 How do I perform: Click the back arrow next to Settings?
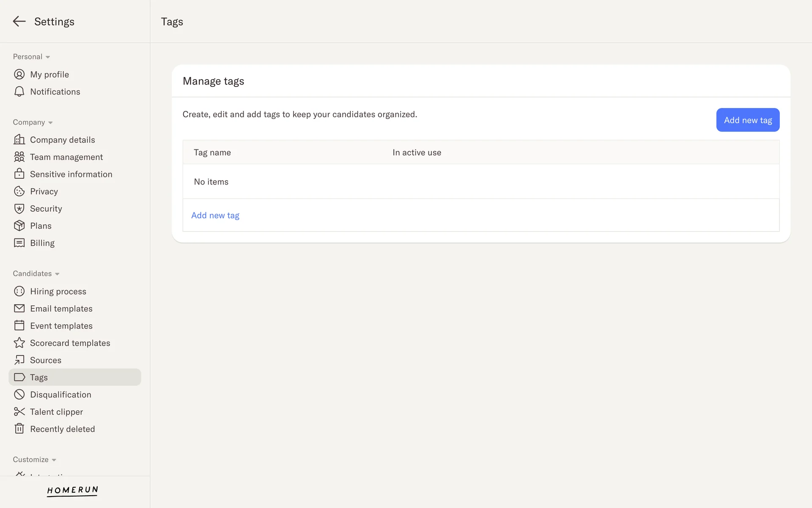click(19, 22)
